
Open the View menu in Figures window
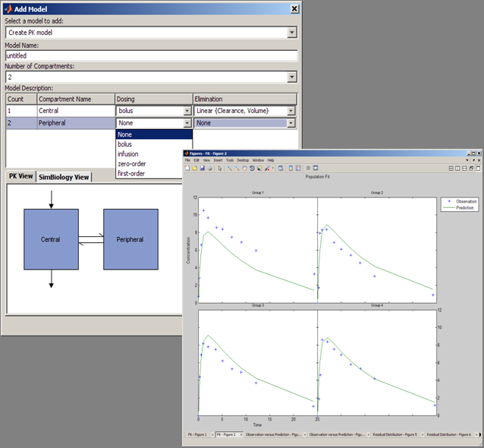point(206,160)
